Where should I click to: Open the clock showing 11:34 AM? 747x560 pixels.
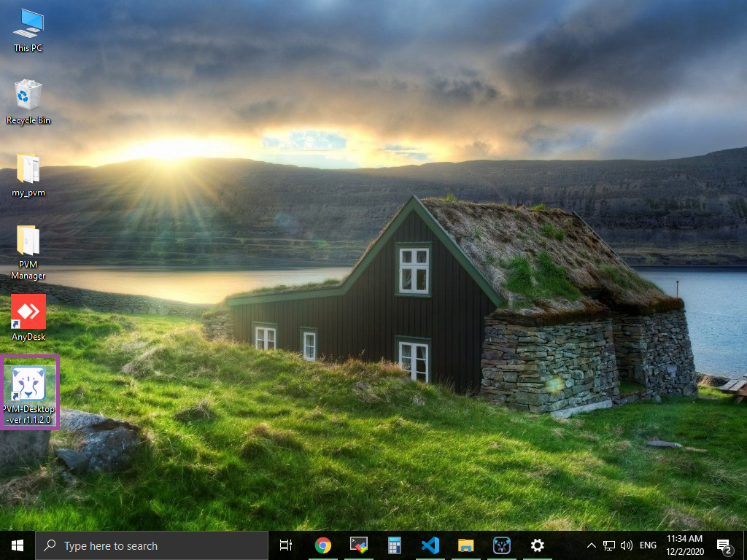684,545
